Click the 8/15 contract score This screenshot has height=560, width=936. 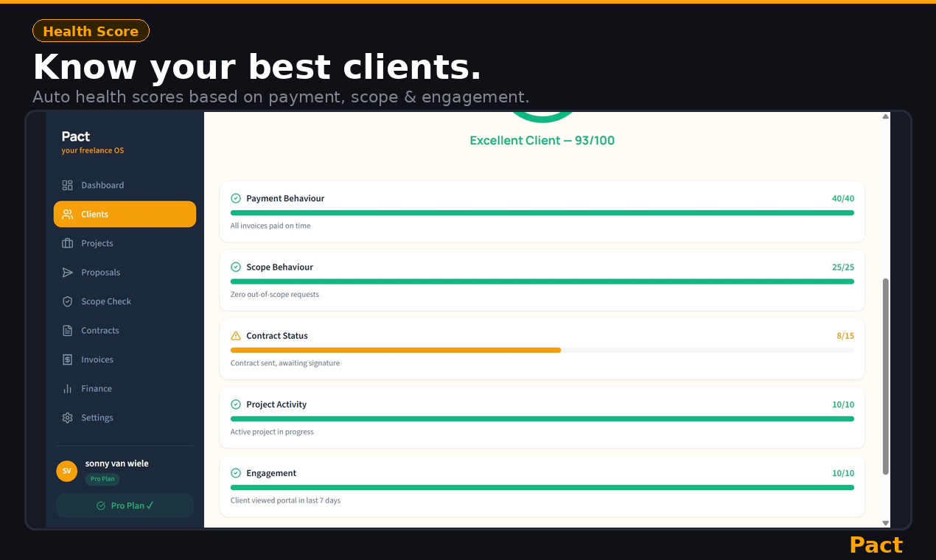[x=845, y=335]
